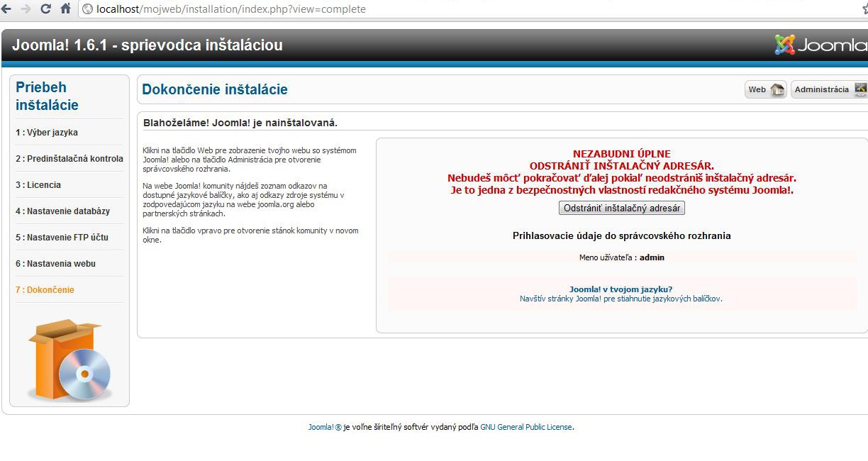The height and width of the screenshot is (461, 868).
Task: Go to step 3 Licencia
Action: tap(38, 185)
